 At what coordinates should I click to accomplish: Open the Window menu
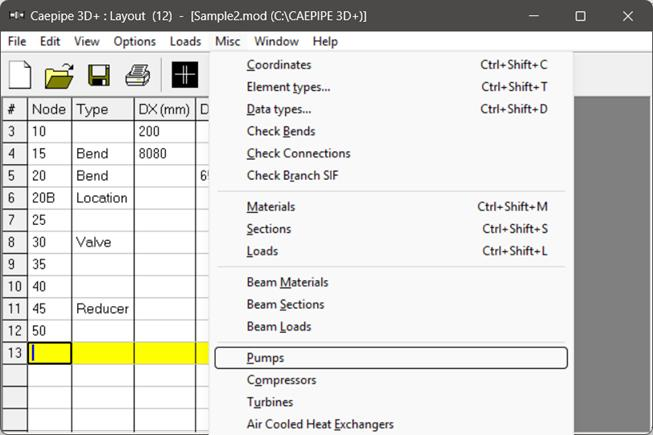click(x=277, y=41)
